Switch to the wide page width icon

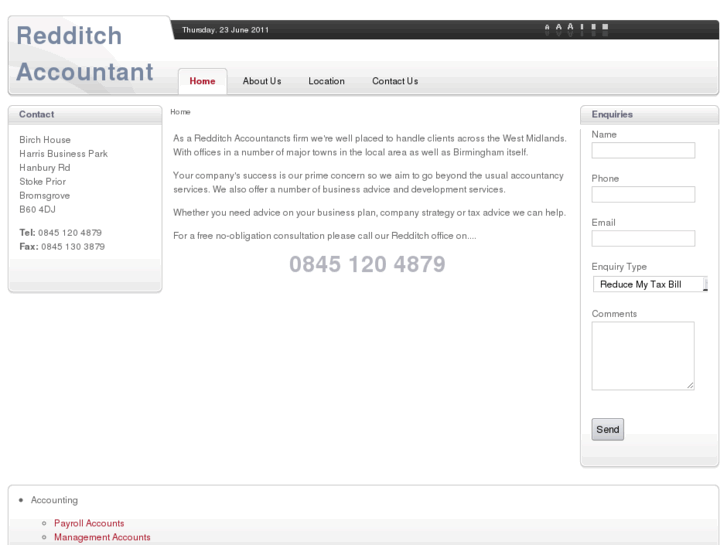tap(605, 27)
